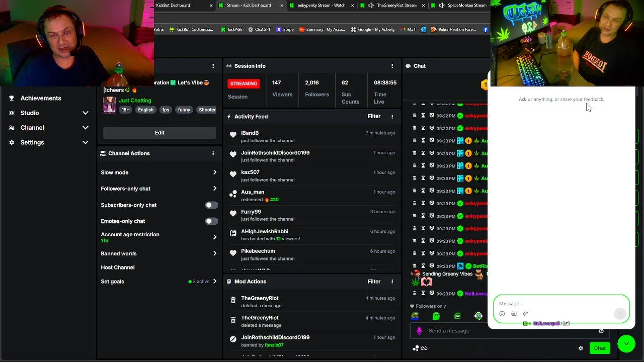
Task: Collapse the green support widget button
Action: [626, 343]
